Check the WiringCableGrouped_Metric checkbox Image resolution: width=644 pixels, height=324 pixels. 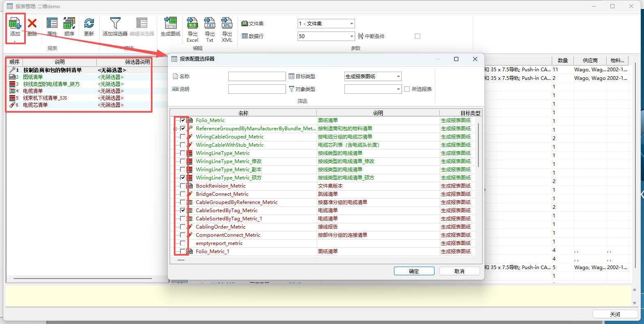pos(183,137)
